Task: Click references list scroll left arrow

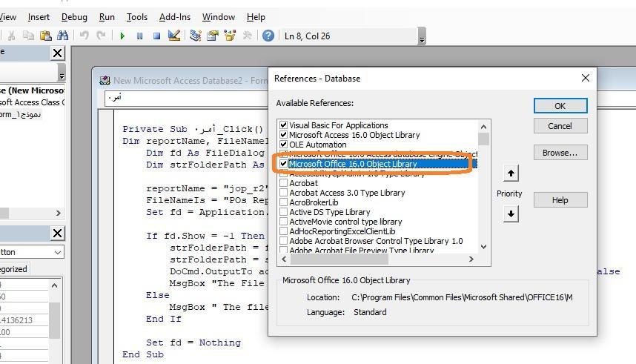Action: pyautogui.click(x=284, y=259)
